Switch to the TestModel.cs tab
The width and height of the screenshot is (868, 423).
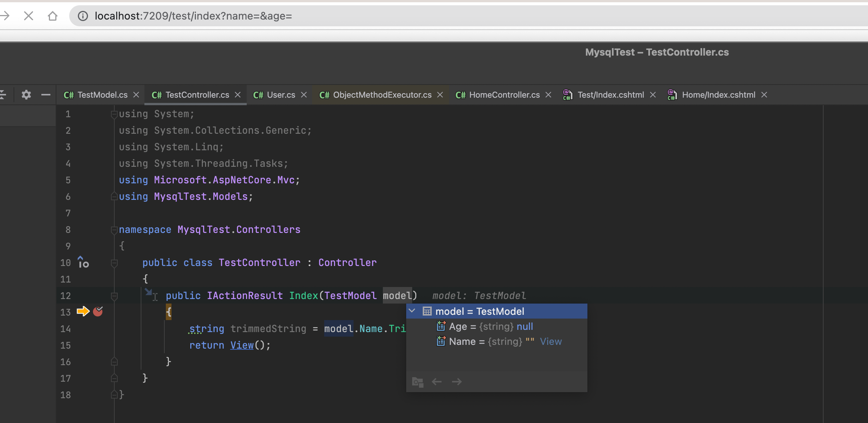click(x=96, y=95)
